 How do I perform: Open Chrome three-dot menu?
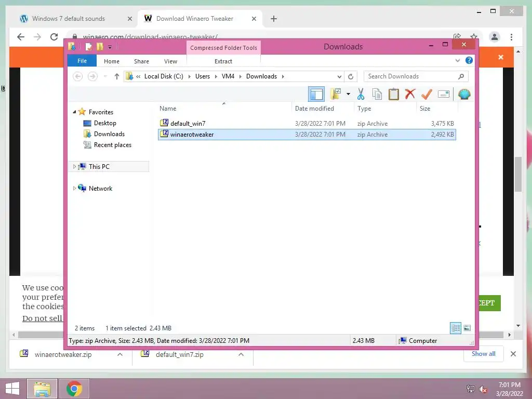(x=511, y=37)
